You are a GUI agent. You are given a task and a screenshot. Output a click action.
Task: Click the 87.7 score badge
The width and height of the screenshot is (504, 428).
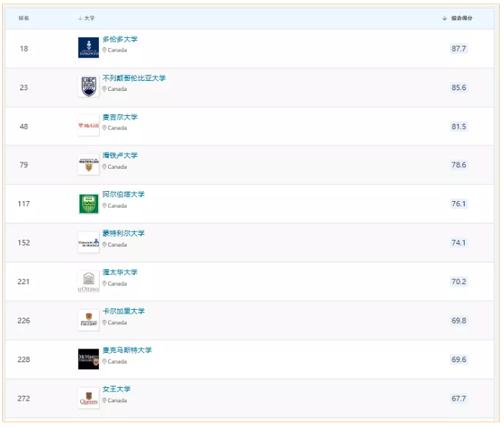pos(458,49)
